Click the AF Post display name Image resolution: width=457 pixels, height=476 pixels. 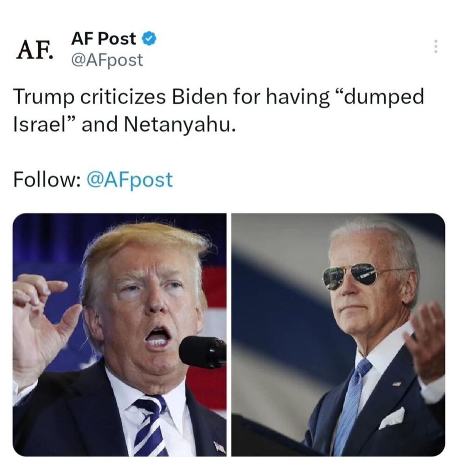[104, 39]
